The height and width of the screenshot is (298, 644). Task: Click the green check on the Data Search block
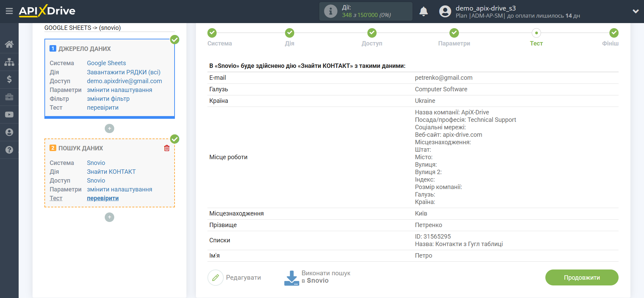click(x=175, y=139)
